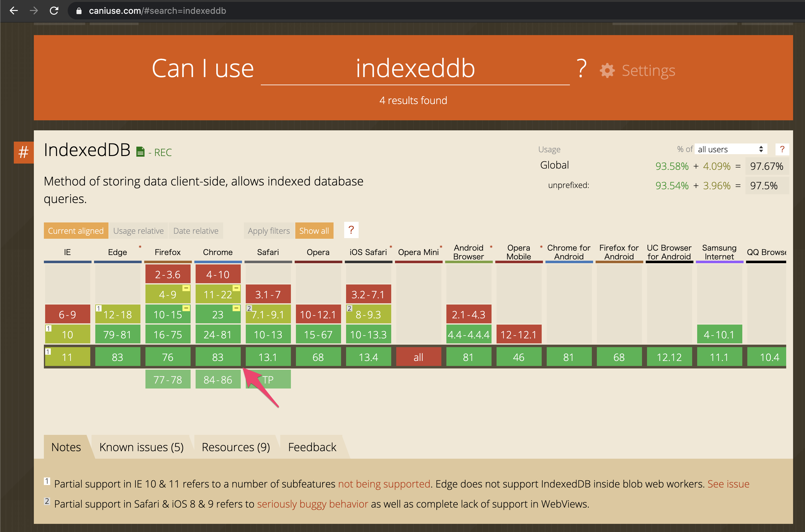Image resolution: width=805 pixels, height=532 pixels.
Task: Click the Firefox 16-75 cell
Action: [x=168, y=335]
